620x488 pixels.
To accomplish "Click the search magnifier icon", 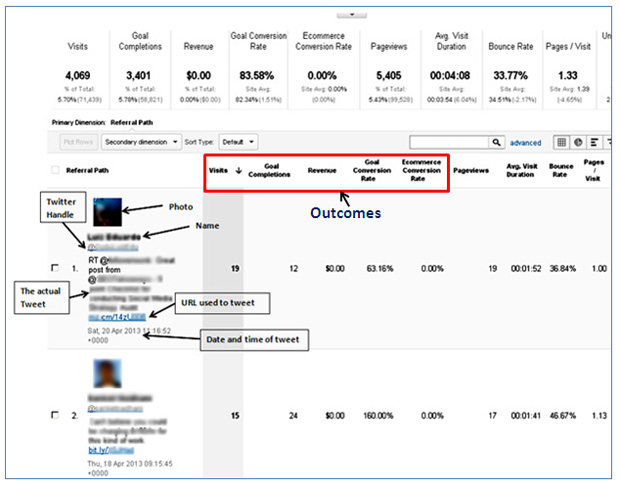I will coord(496,142).
